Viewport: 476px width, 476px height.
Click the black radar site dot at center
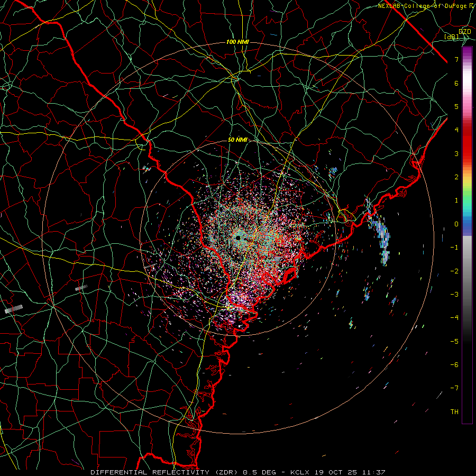239,237
